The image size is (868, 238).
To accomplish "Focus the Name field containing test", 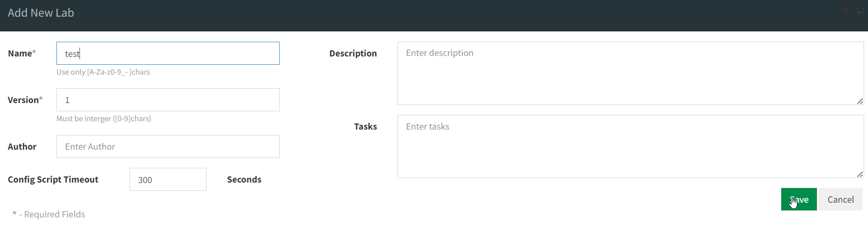I will point(168,53).
